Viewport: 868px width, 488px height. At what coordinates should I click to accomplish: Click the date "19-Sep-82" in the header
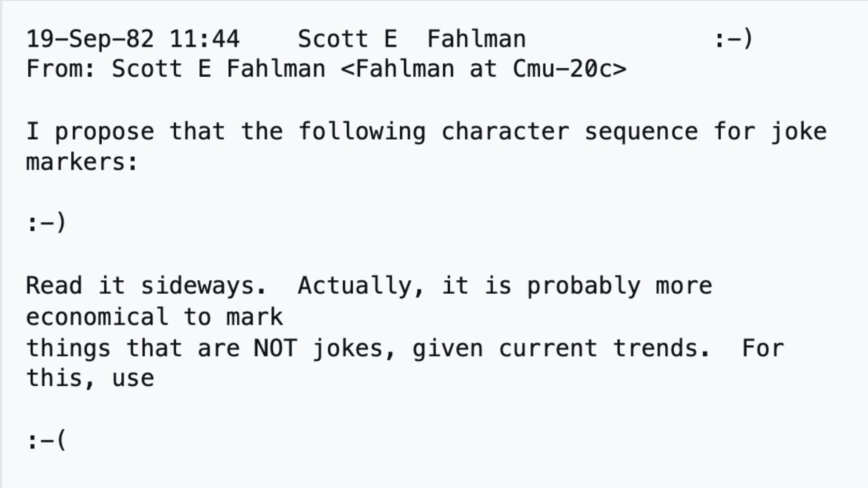coord(90,39)
